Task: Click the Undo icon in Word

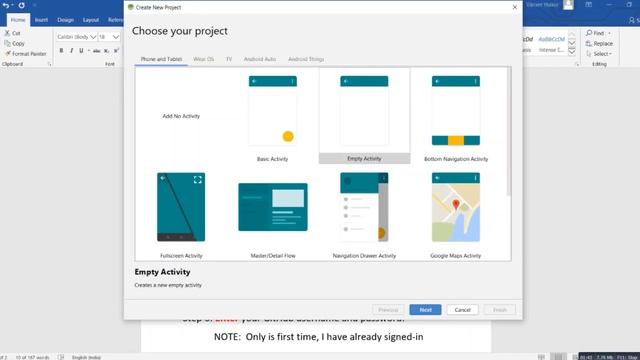Action: point(6,5)
